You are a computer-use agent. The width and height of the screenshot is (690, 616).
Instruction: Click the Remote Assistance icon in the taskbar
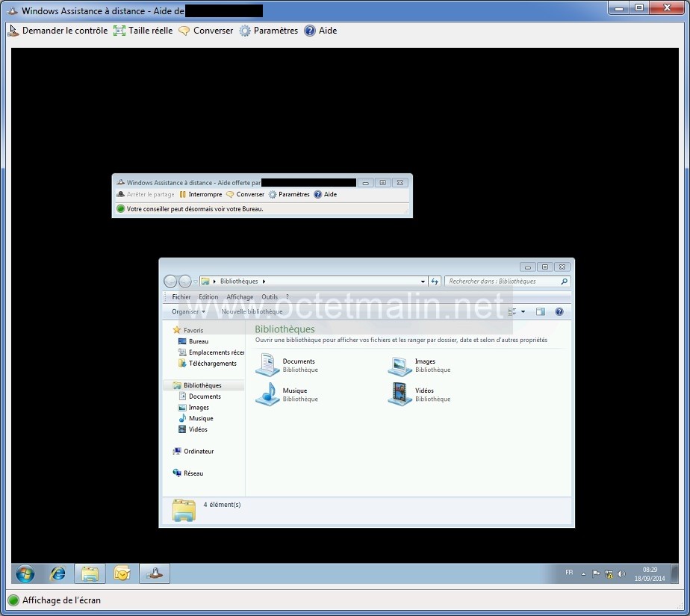pos(155,573)
